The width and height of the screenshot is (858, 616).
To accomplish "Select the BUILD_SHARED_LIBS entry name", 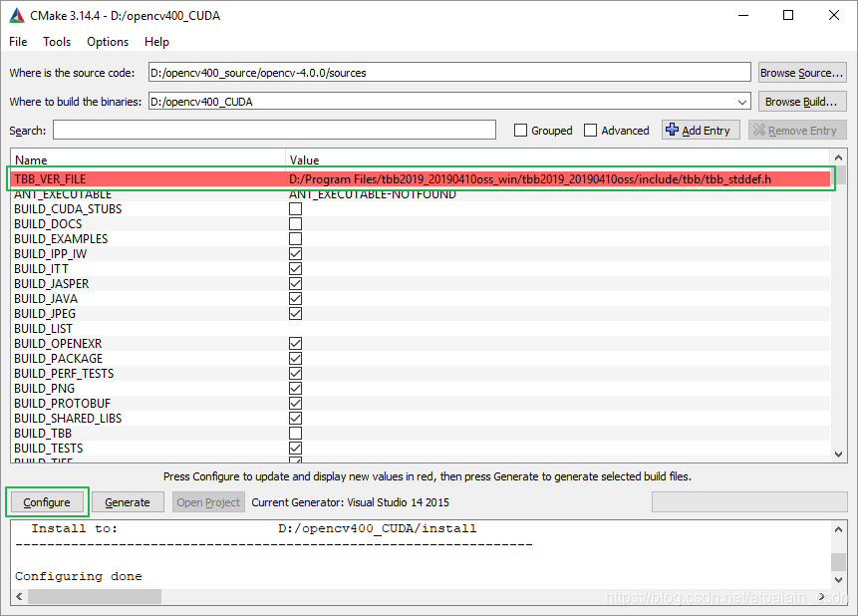I will tap(68, 419).
